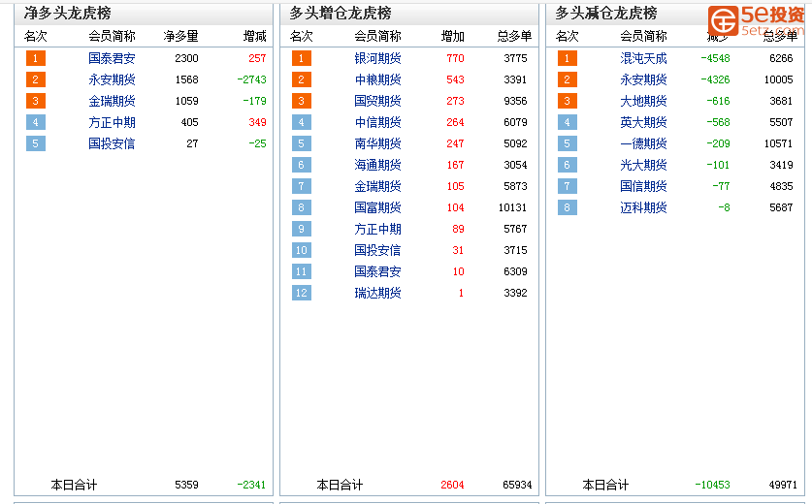Open 金瑞期货 in the 净多头龙虎榜 list

pyautogui.click(x=112, y=101)
